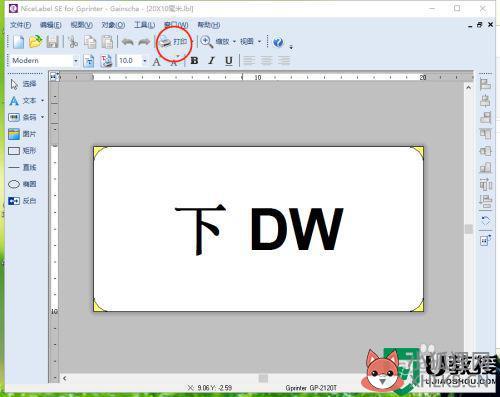500x397 pixels.
Task: Toggle underline text formatting
Action: [x=229, y=61]
